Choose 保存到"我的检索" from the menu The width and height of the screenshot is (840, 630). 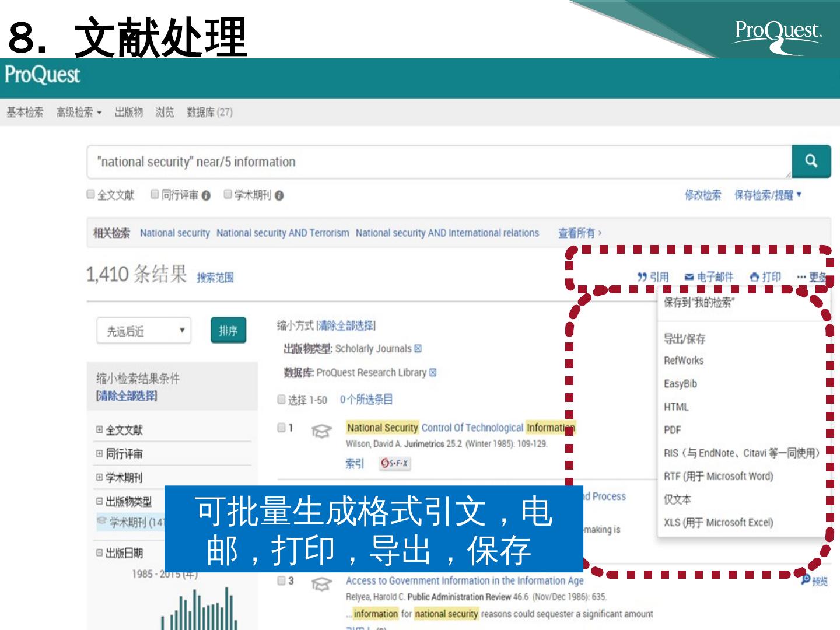(699, 302)
